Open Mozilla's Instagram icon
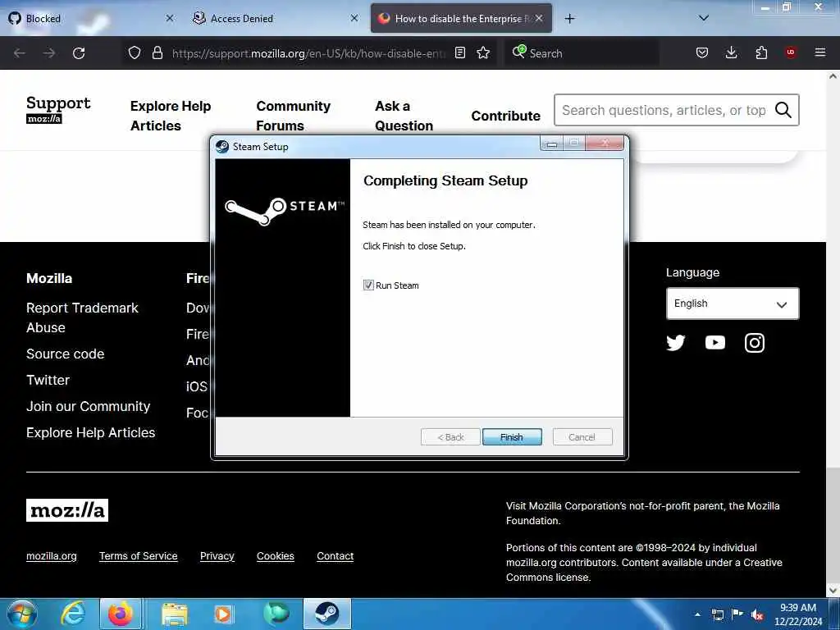The image size is (840, 630). pyautogui.click(x=755, y=342)
